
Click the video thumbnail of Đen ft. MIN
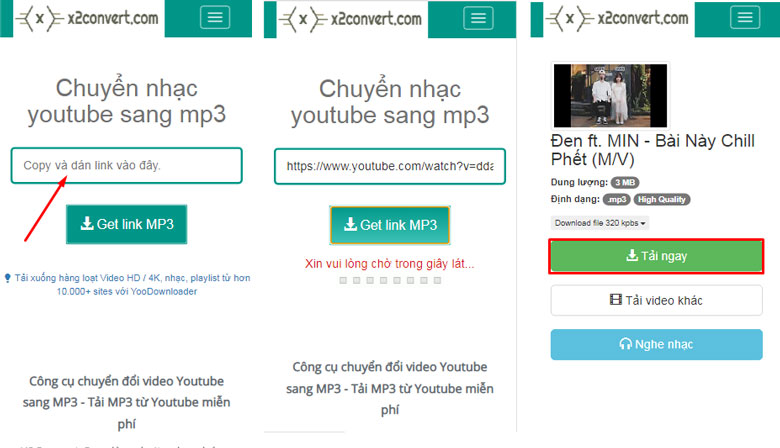pyautogui.click(x=610, y=95)
